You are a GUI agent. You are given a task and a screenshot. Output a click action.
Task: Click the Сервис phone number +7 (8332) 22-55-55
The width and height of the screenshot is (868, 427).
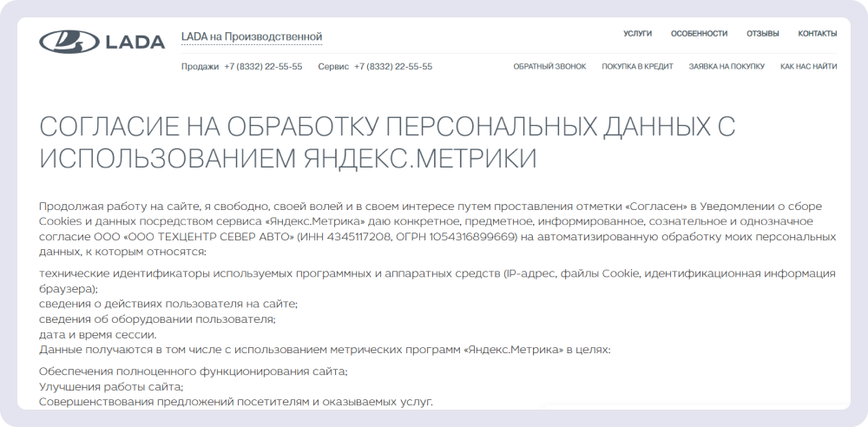(x=393, y=67)
